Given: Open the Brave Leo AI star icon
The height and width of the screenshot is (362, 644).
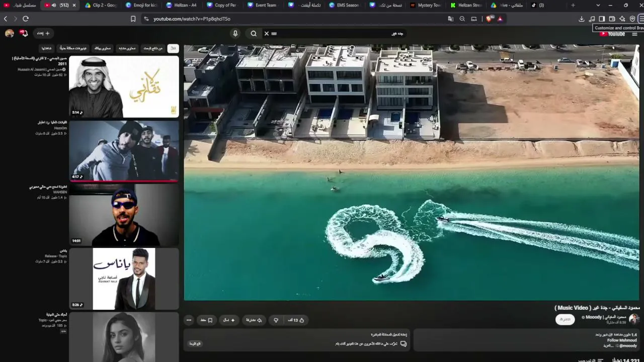Looking at the screenshot, I should tap(622, 19).
